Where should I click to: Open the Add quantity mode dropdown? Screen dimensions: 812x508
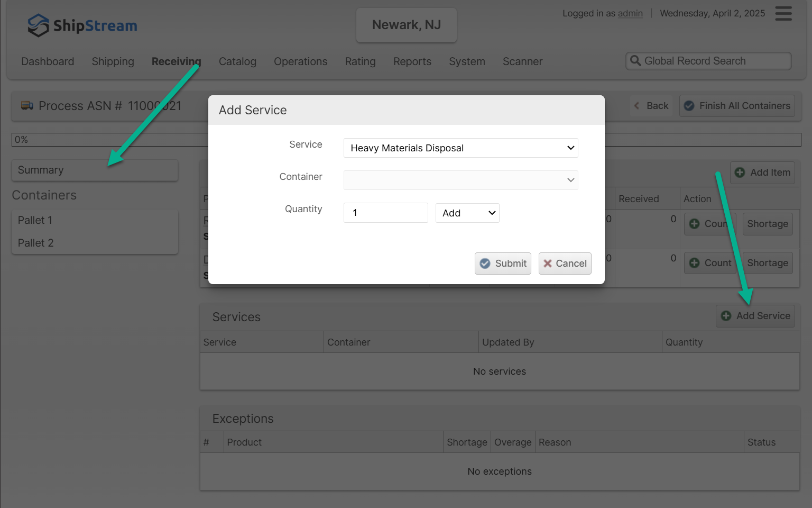pos(467,213)
